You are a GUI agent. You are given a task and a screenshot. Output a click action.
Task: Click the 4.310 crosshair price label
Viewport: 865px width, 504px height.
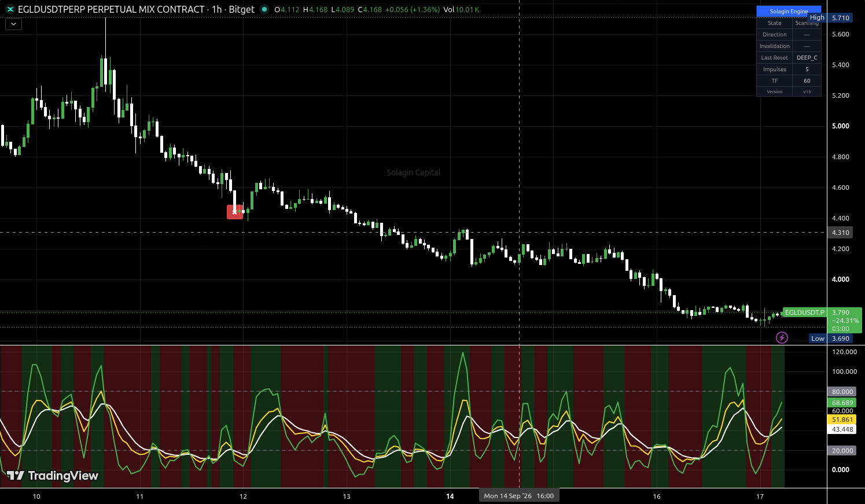(x=841, y=233)
